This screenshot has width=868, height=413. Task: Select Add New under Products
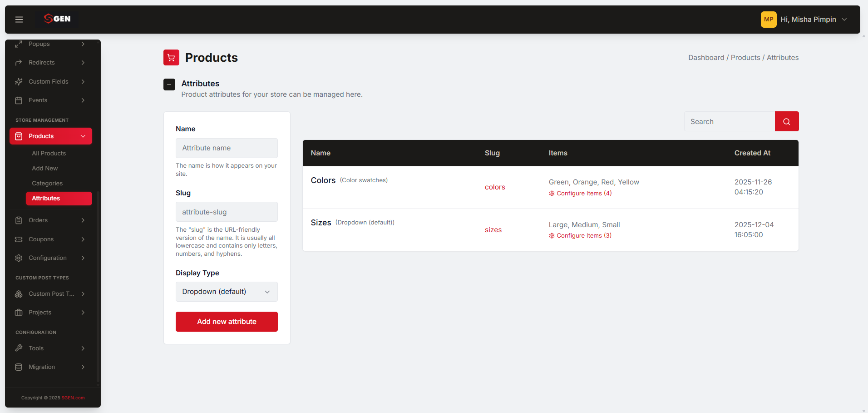(x=45, y=169)
